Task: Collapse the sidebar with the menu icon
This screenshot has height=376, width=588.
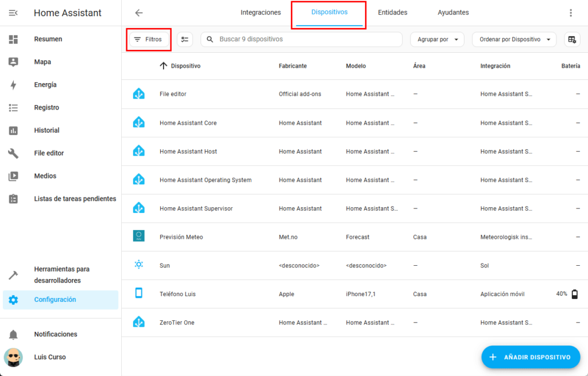Action: (x=13, y=13)
